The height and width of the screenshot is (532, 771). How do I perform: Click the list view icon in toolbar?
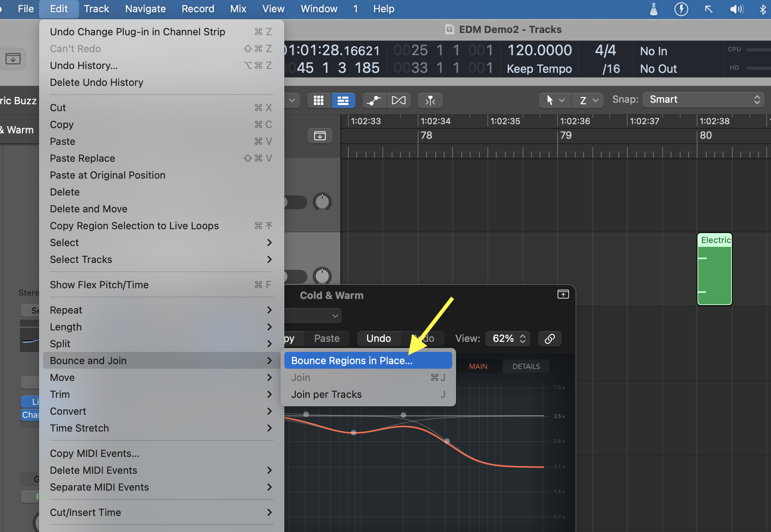(343, 100)
